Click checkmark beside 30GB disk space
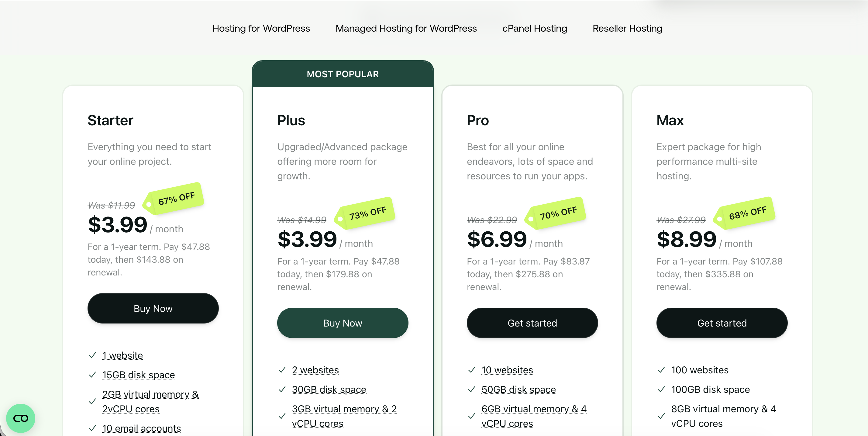This screenshot has height=436, width=868. coord(282,389)
